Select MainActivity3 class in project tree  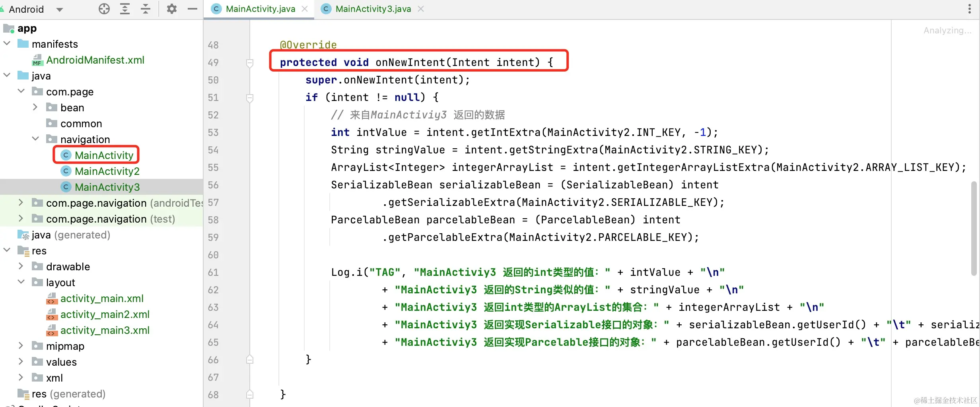(x=107, y=187)
